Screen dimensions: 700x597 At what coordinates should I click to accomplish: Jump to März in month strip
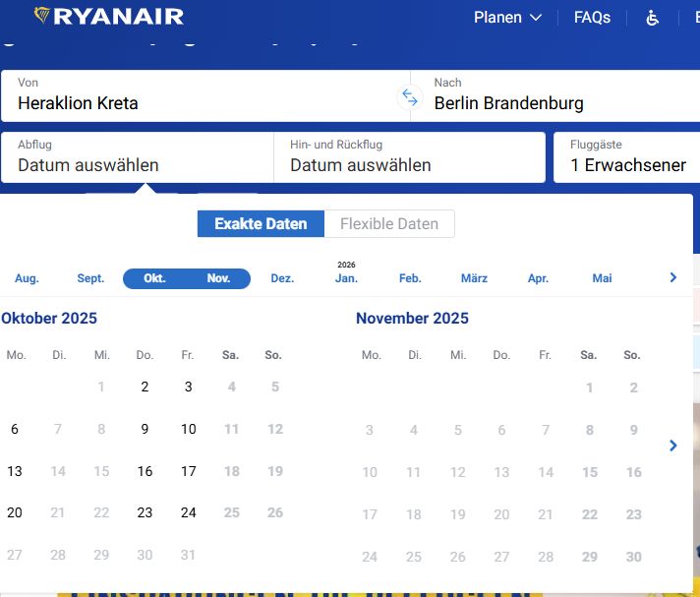(x=474, y=278)
